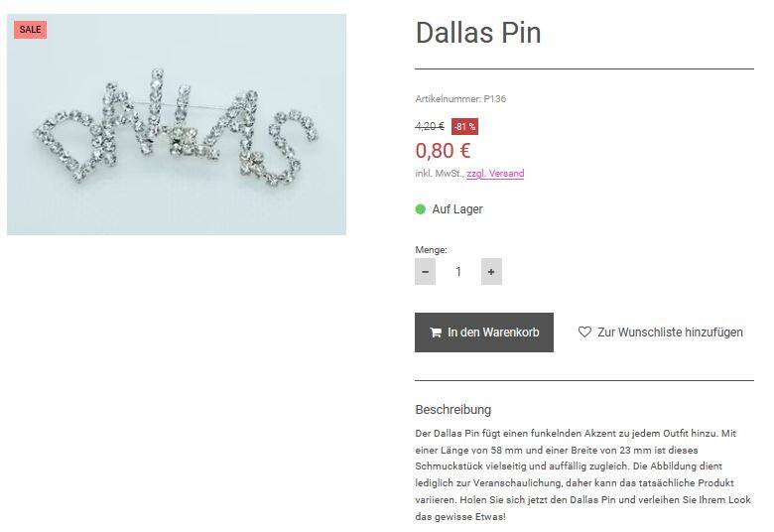Click the shopping cart icon in the button

436,332
